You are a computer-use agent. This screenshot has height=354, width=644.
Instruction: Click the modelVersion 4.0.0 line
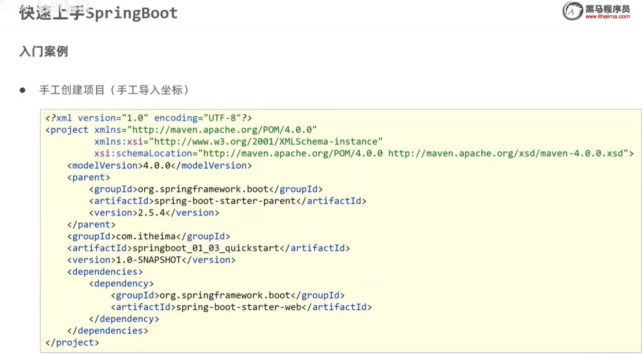coord(160,165)
